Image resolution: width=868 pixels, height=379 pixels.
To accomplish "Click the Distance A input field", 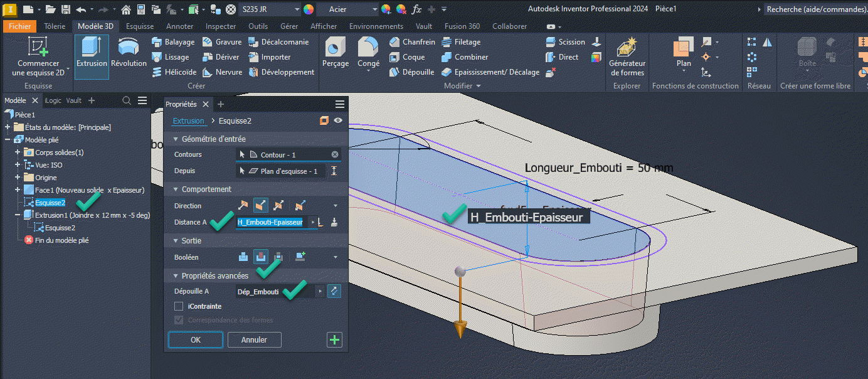I will point(270,222).
